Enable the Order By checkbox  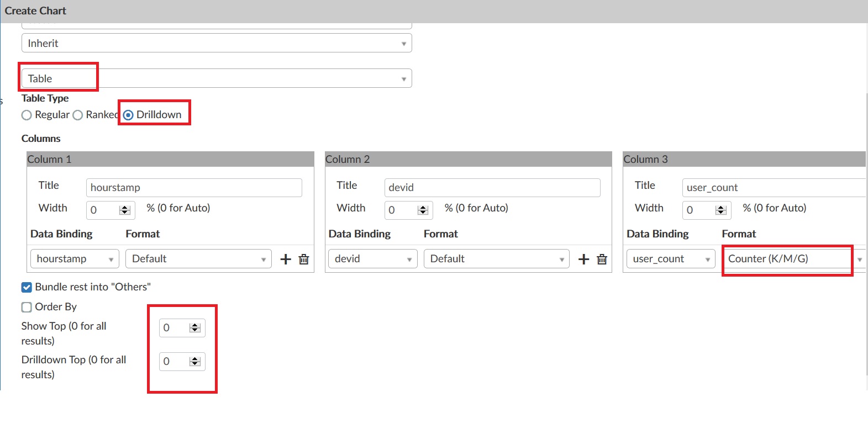(x=27, y=307)
